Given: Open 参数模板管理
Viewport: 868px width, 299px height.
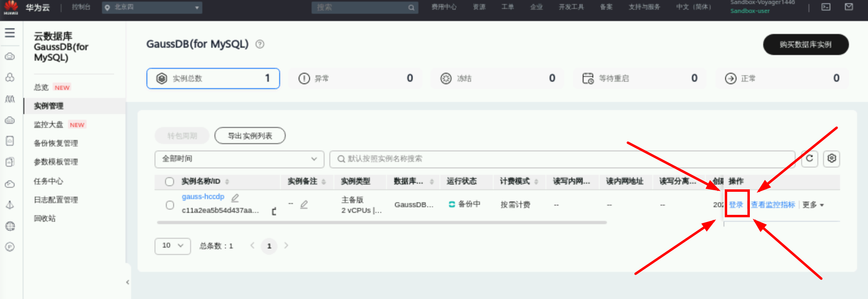Looking at the screenshot, I should click(56, 162).
